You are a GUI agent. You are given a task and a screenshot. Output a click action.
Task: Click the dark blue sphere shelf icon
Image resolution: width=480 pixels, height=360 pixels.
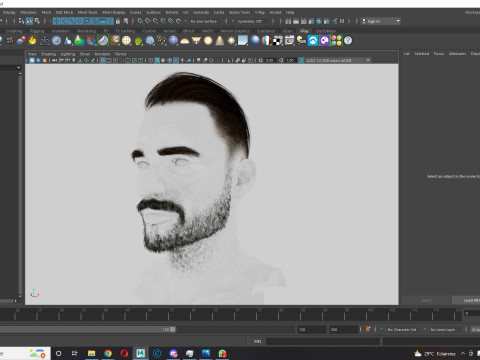173,41
